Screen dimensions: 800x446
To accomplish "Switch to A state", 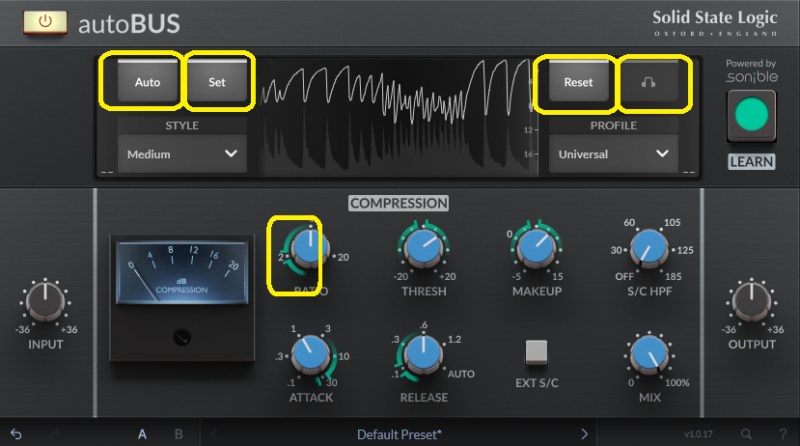I will 142,434.
